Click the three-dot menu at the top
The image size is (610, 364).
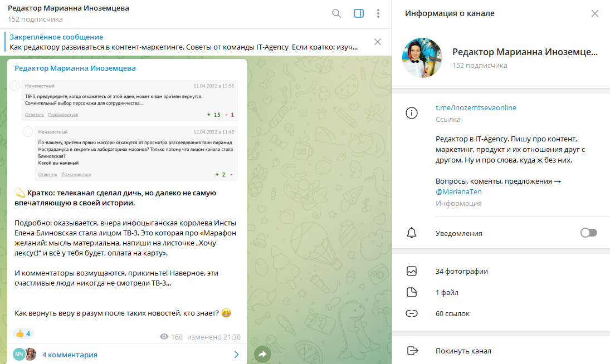pyautogui.click(x=378, y=13)
